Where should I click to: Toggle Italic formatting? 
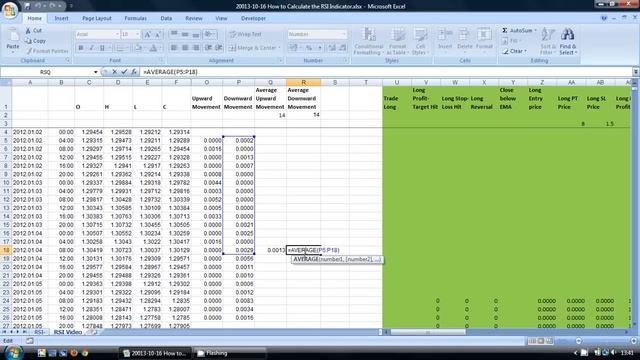point(91,48)
